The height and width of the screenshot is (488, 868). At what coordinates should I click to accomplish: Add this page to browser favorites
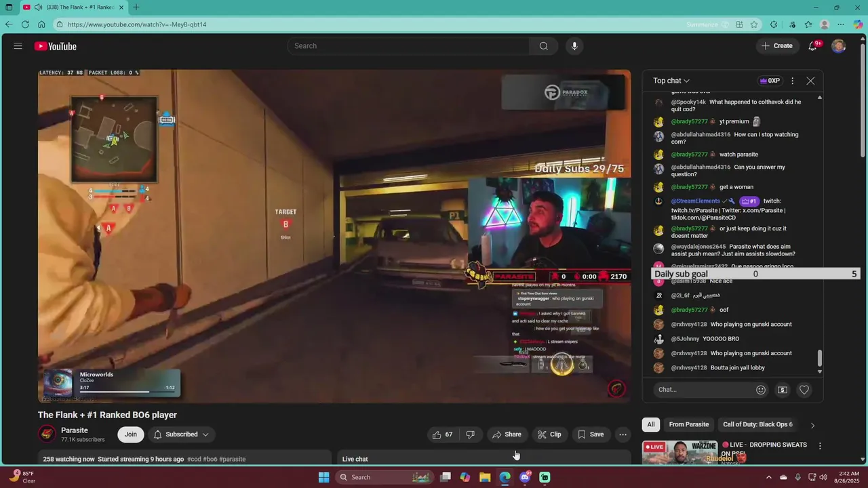754,24
